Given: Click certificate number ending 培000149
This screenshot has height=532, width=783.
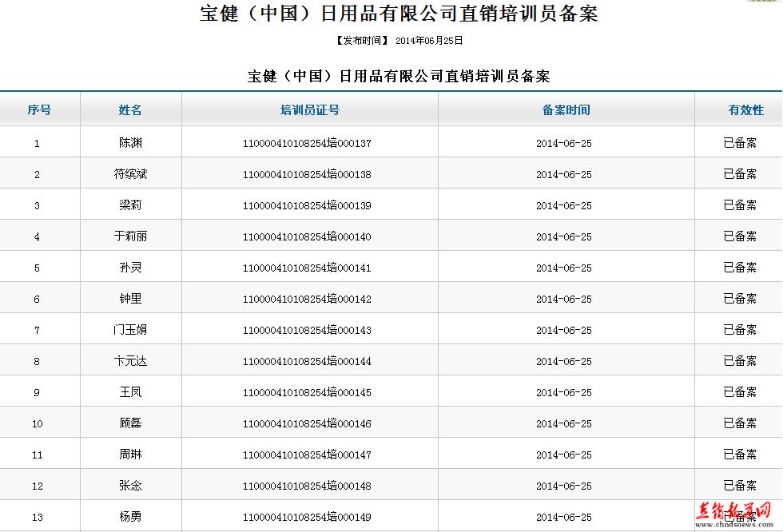Looking at the screenshot, I should (307, 517).
